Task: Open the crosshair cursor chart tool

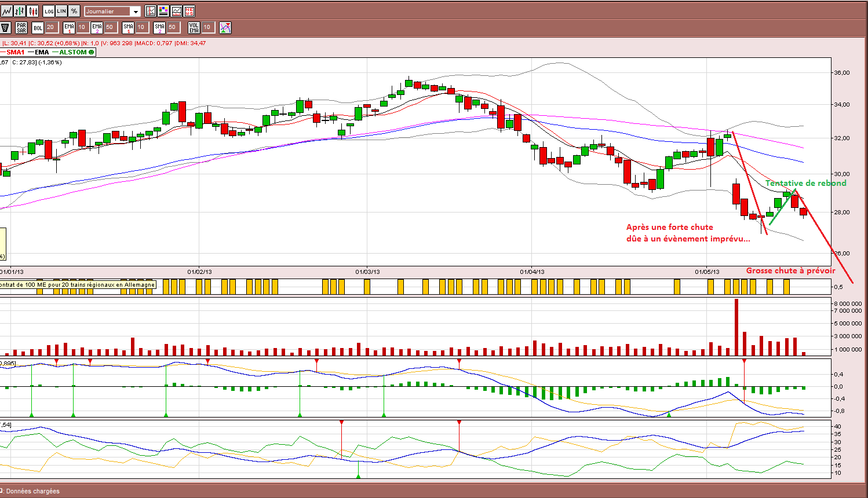Action: [x=151, y=11]
